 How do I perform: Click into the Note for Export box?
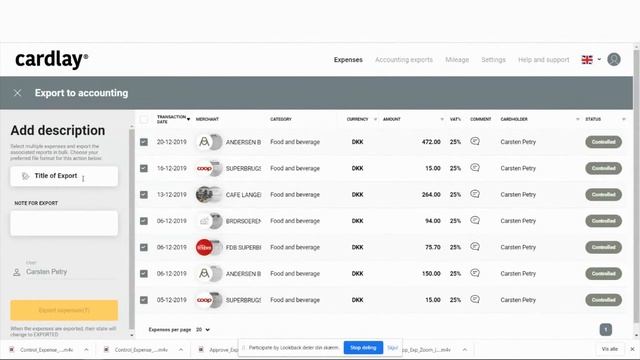point(64,223)
